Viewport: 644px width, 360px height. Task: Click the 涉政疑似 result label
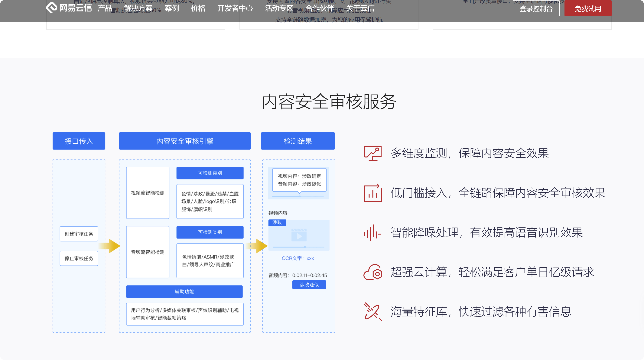tap(309, 285)
